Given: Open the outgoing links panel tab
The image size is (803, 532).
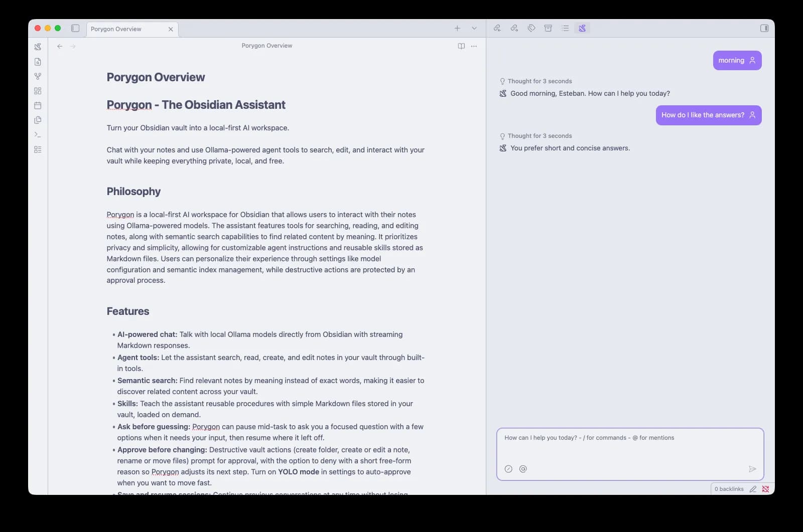Looking at the screenshot, I should [x=514, y=28].
